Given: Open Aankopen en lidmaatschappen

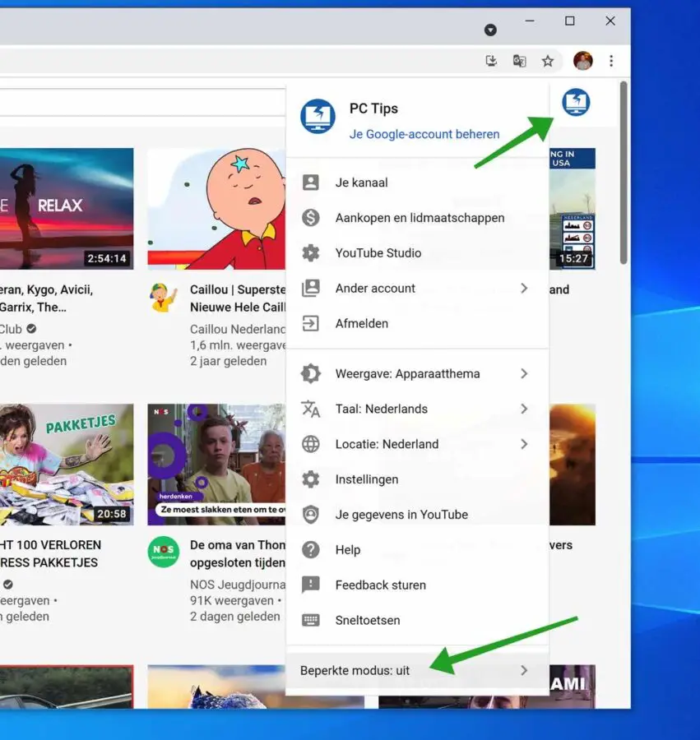Looking at the screenshot, I should coord(417,218).
